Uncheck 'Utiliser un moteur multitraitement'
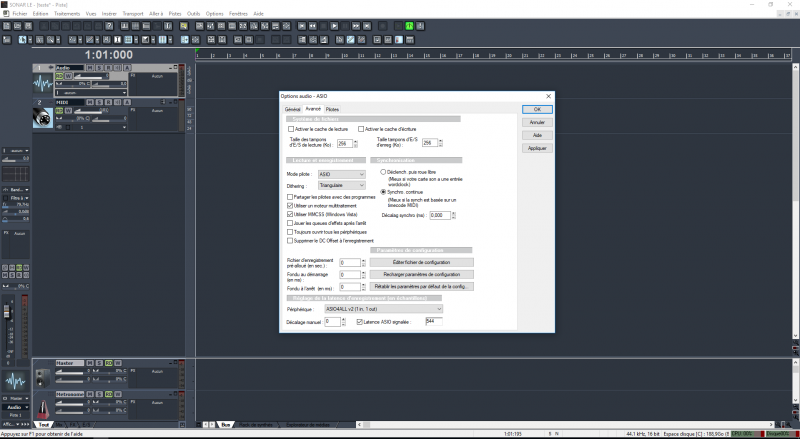 tap(290, 205)
